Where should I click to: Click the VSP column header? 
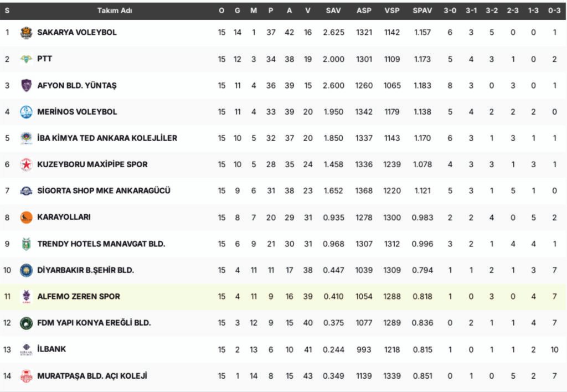point(392,11)
